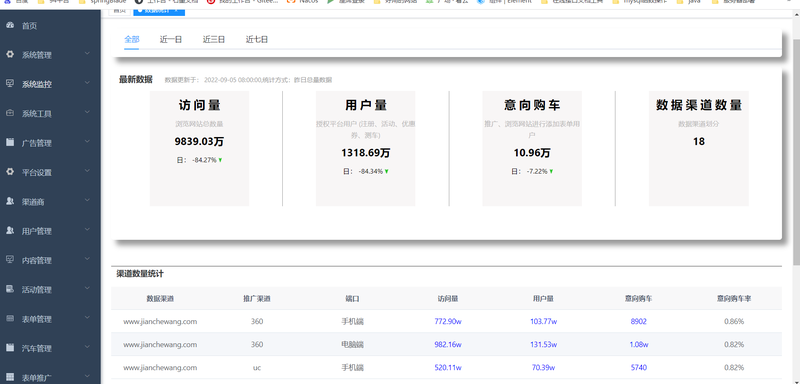
Task: Click the icon beside 汽车管理
Action: point(10,347)
